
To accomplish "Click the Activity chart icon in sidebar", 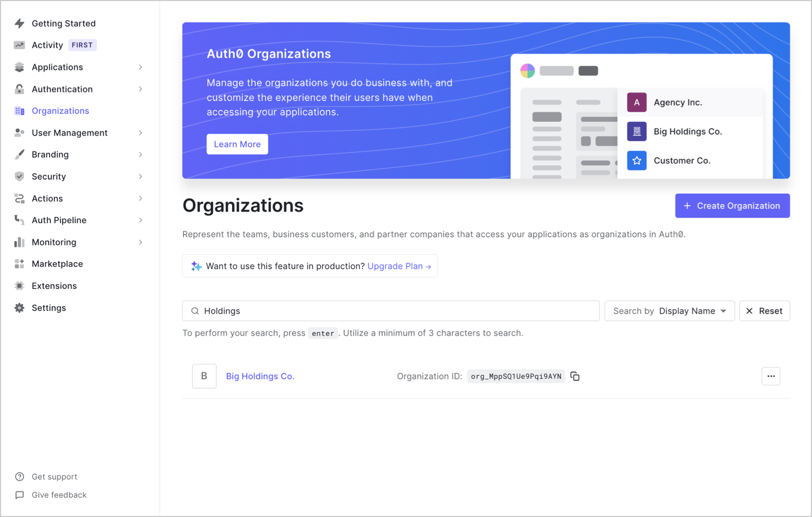I will (19, 45).
